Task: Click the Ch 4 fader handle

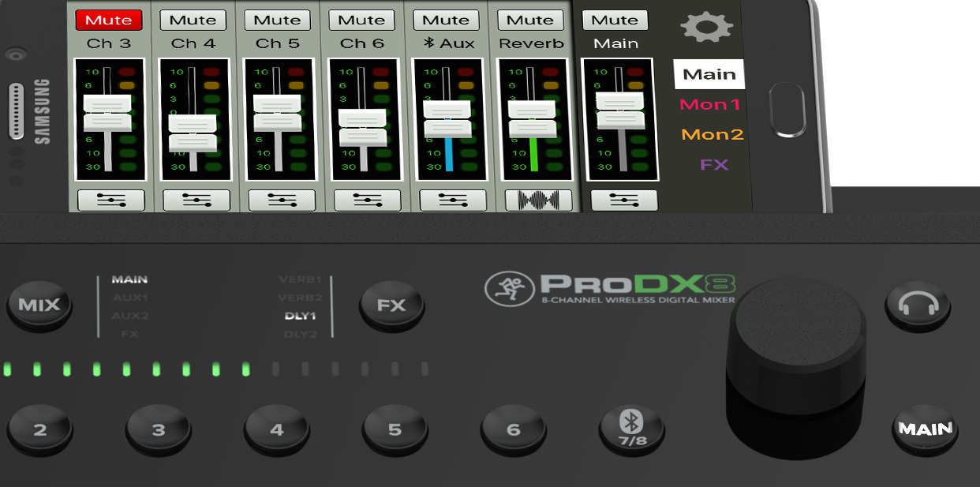Action: pos(193,133)
